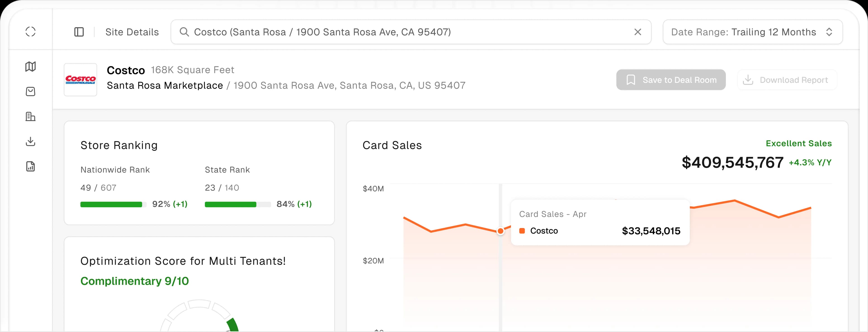The width and height of the screenshot is (868, 332).
Task: Click the +4.3% Y/Y change text
Action: point(810,162)
